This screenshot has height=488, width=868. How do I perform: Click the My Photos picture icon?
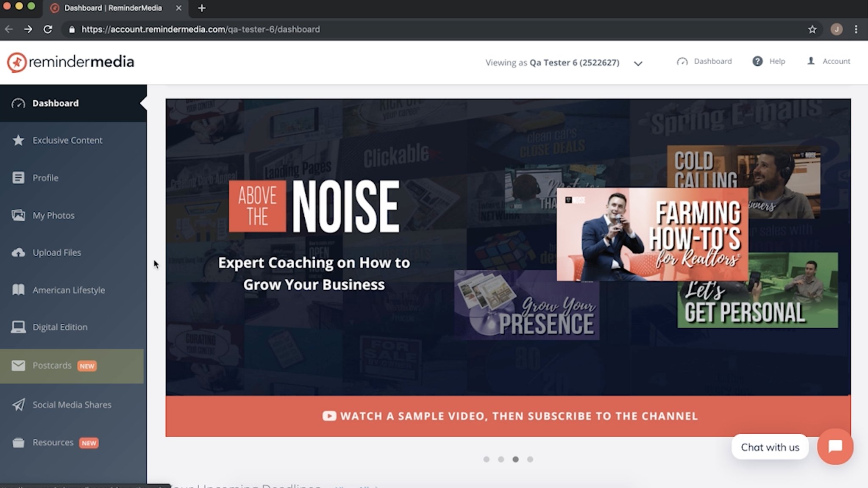tap(18, 215)
